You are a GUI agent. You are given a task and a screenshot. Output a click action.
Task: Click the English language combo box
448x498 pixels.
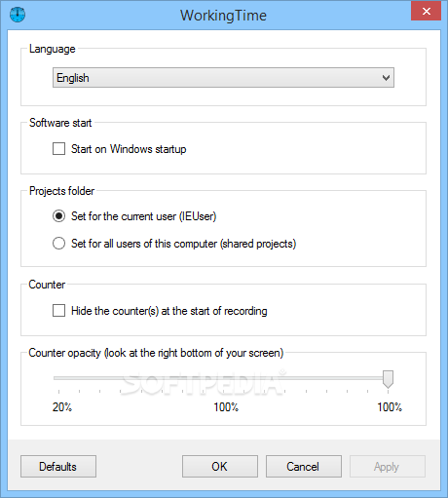[223, 78]
